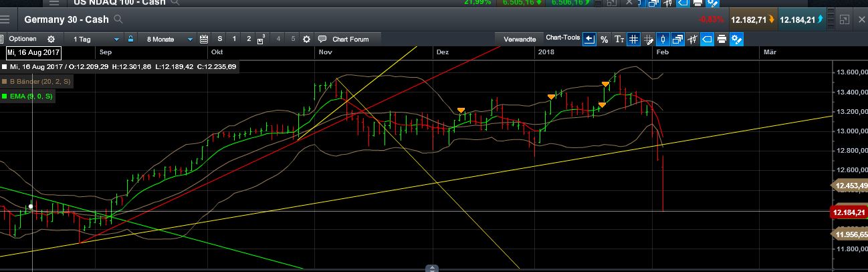Image resolution: width=868 pixels, height=272 pixels.
Task: Click the Chart-Tools label
Action: (x=563, y=38)
